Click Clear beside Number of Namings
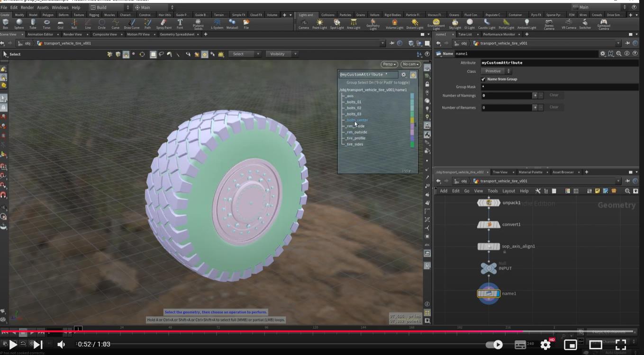644x355 pixels. click(553, 95)
